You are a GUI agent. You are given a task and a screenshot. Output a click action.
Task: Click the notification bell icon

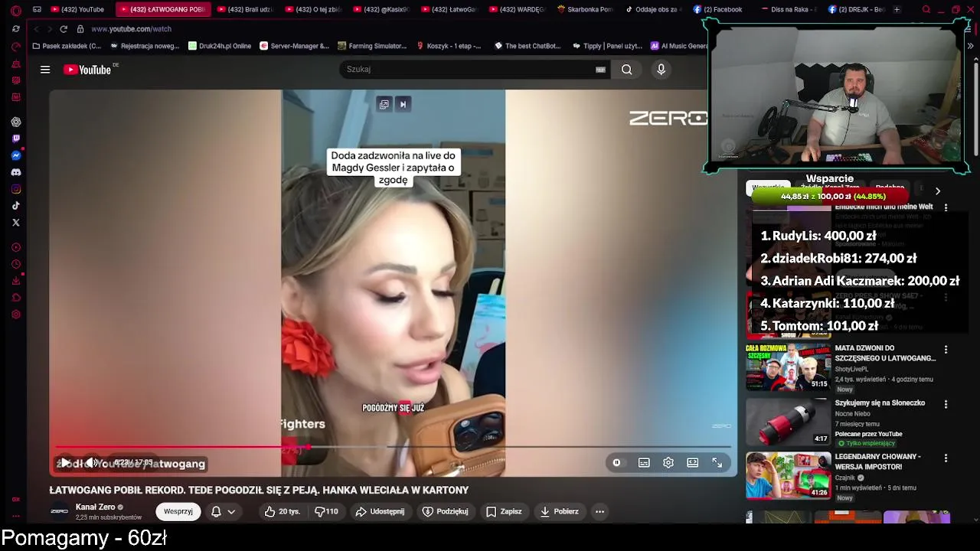click(216, 511)
